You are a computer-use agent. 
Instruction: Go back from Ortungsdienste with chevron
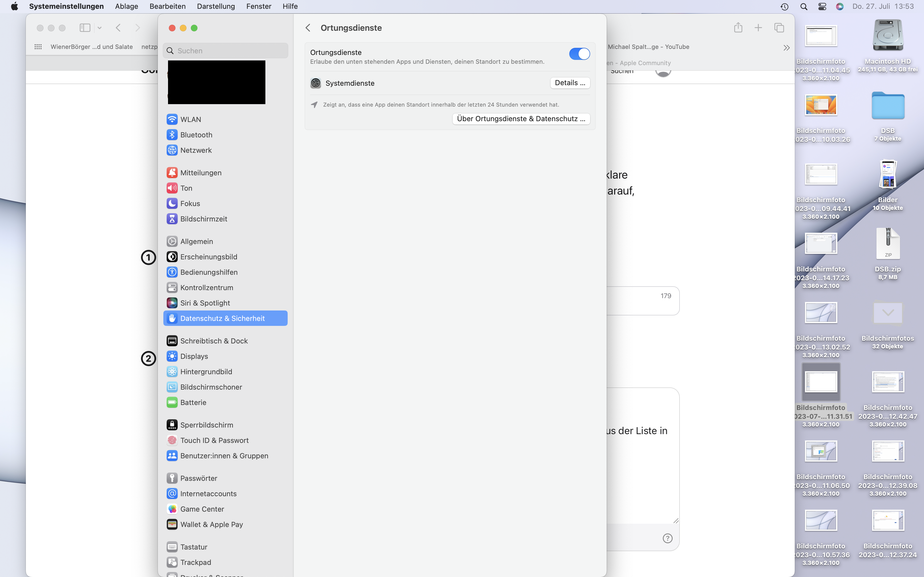click(308, 28)
